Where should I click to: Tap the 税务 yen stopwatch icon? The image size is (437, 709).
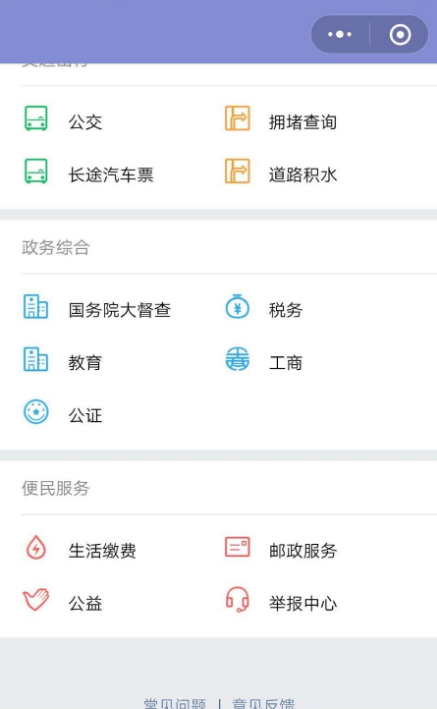pos(237,307)
